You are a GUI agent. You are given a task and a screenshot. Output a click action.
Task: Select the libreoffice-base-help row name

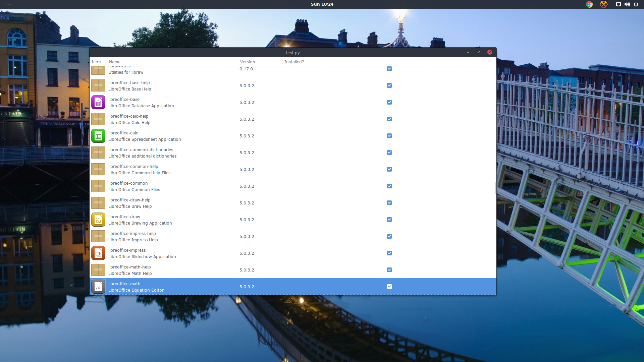(x=129, y=83)
